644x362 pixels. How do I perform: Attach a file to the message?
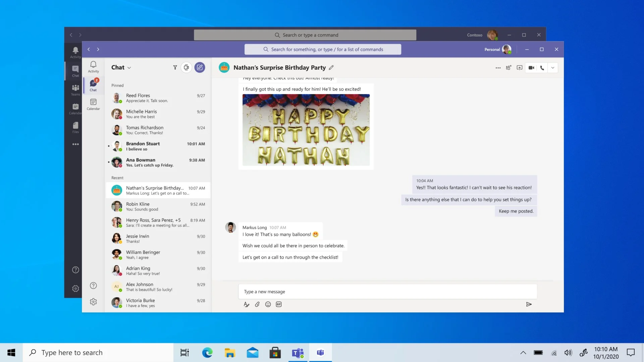tap(257, 304)
